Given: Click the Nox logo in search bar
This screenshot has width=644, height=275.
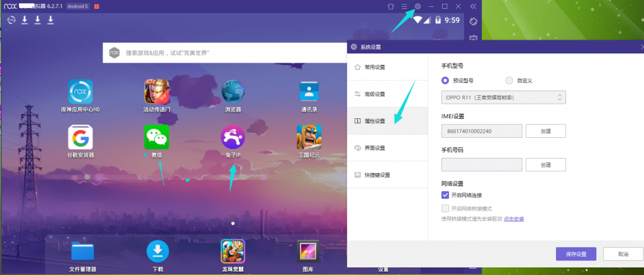Looking at the screenshot, I should (x=114, y=53).
